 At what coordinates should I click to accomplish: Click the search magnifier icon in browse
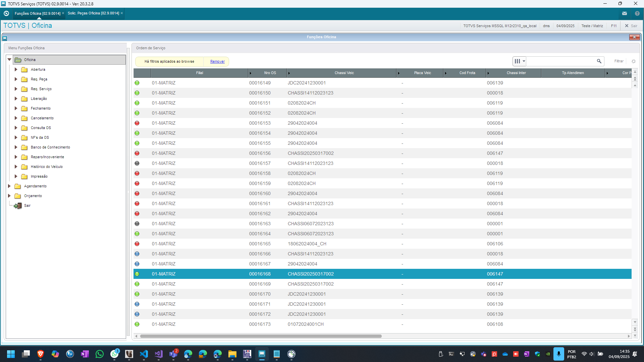[599, 61]
